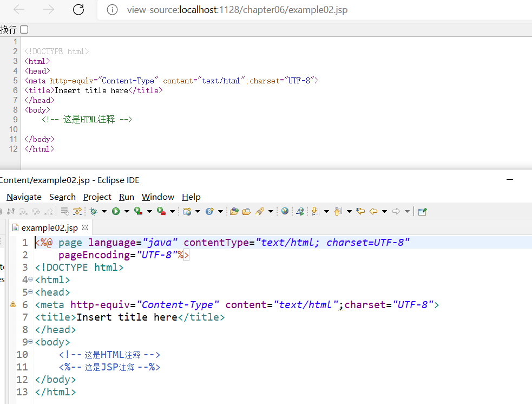
Task: Collapse the head fold on line 5
Action: point(30,291)
